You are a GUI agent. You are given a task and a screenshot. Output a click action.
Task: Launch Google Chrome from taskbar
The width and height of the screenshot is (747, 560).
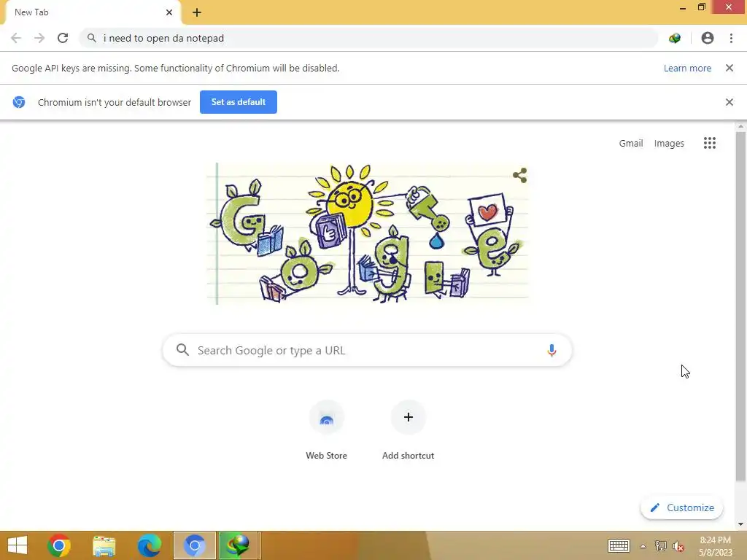tap(59, 545)
